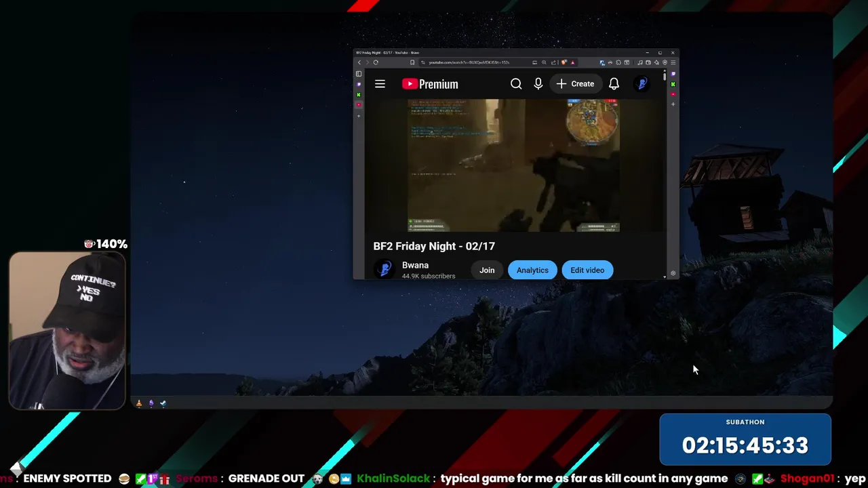Open the Brave Rewards triangle icon
Screen dimensions: 868x488
(572, 62)
